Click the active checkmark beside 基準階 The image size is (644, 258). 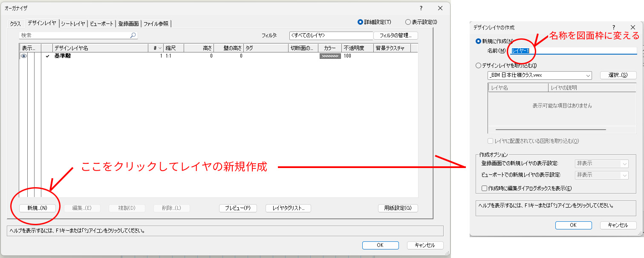pyautogui.click(x=47, y=56)
